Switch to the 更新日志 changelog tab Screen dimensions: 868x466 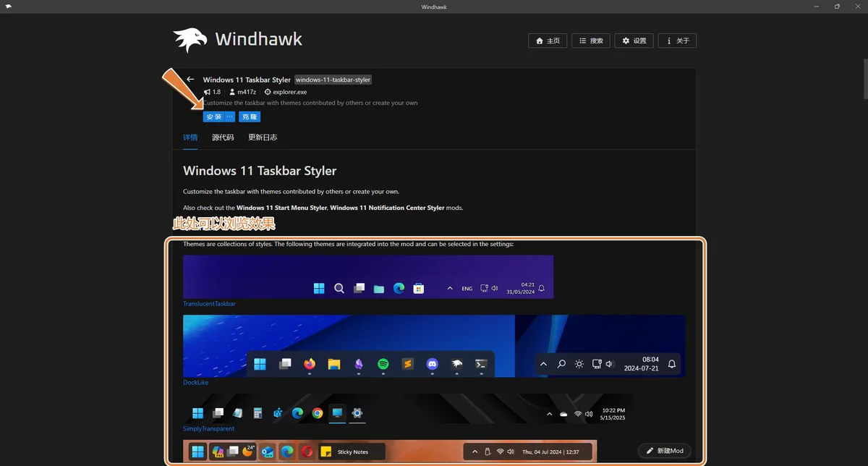[263, 137]
